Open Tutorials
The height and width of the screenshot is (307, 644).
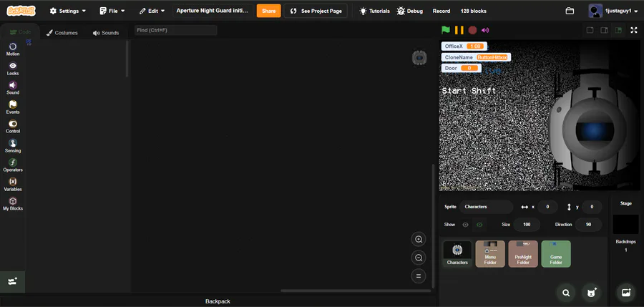pos(374,11)
